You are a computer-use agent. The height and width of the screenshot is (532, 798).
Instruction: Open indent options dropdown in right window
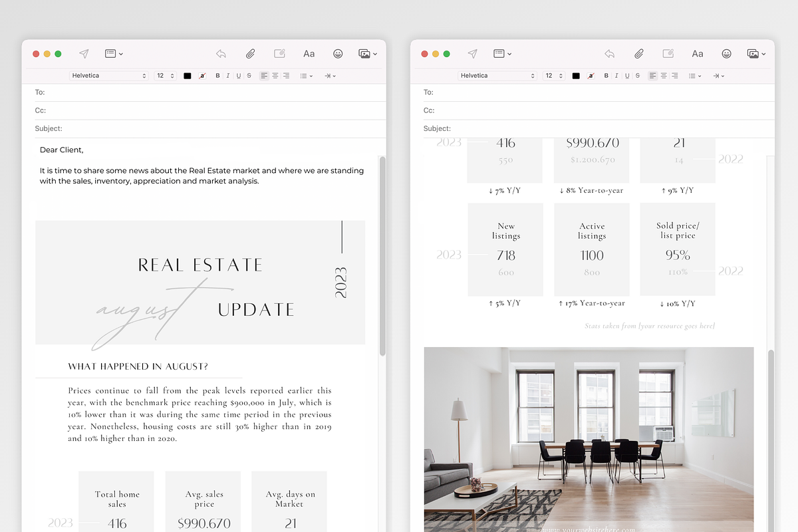(x=718, y=76)
